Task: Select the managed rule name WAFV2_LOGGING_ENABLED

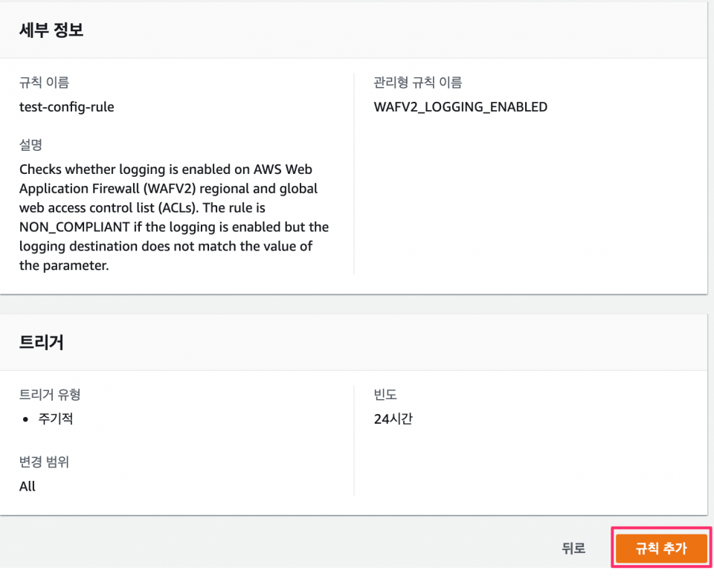Action: (461, 107)
